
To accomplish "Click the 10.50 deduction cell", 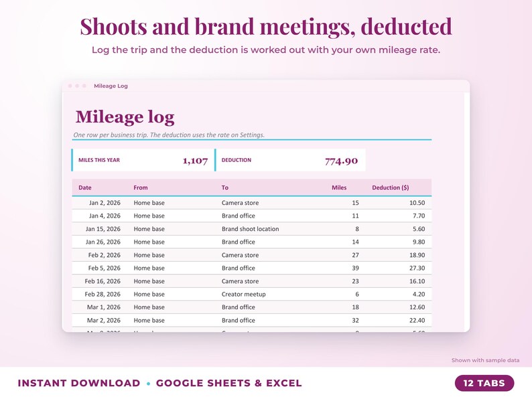I will pyautogui.click(x=417, y=203).
